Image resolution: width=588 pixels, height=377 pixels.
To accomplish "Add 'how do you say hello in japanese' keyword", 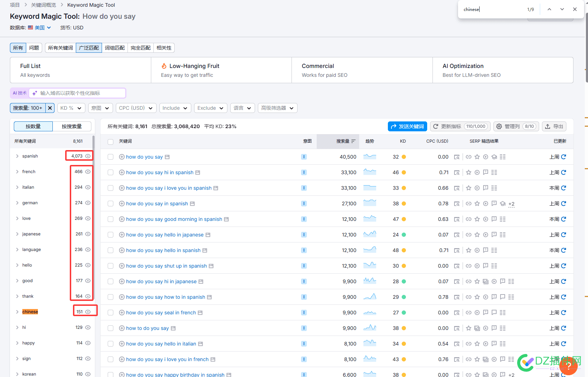I will 122,235.
